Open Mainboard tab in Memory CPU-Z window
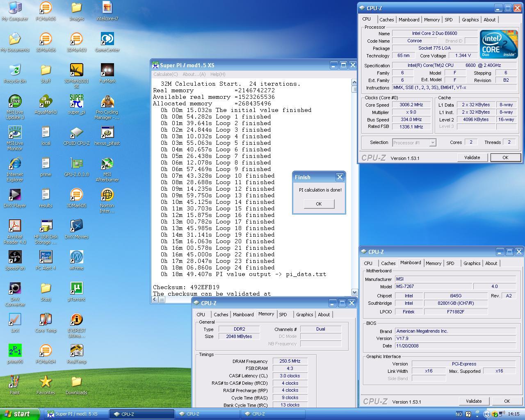Screen dimensions: 525x420 243,315
